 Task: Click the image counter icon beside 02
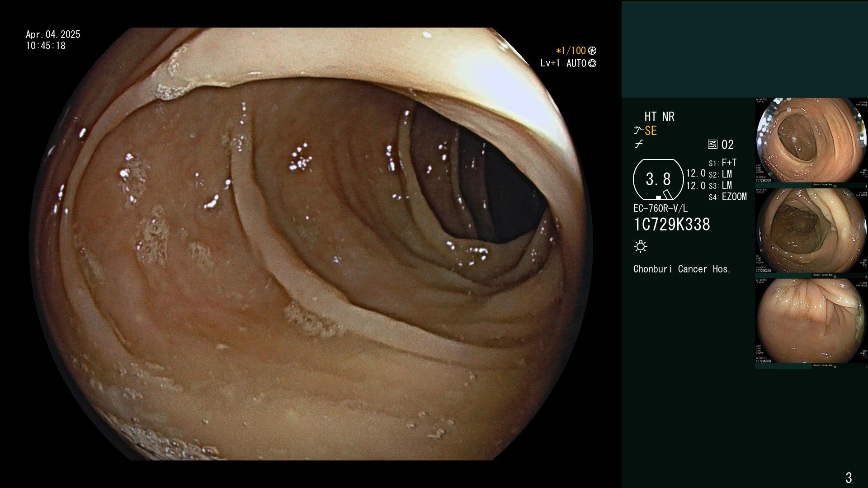[712, 145]
